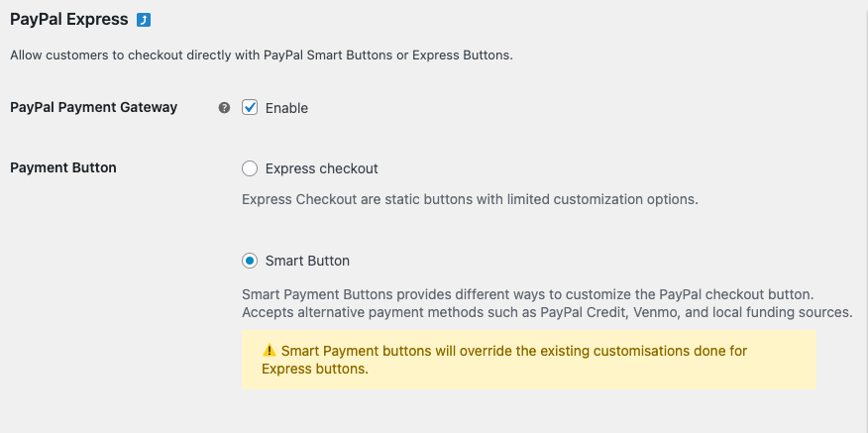This screenshot has height=433, width=868.
Task: Click the PayPal Payment Gateway field label
Action: (93, 107)
